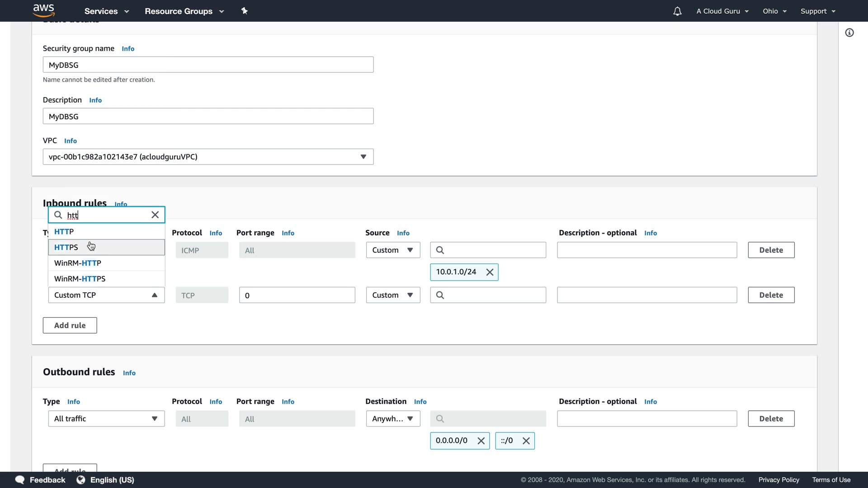Click the Security group name field
The height and width of the screenshot is (488, 868).
pyautogui.click(x=208, y=65)
